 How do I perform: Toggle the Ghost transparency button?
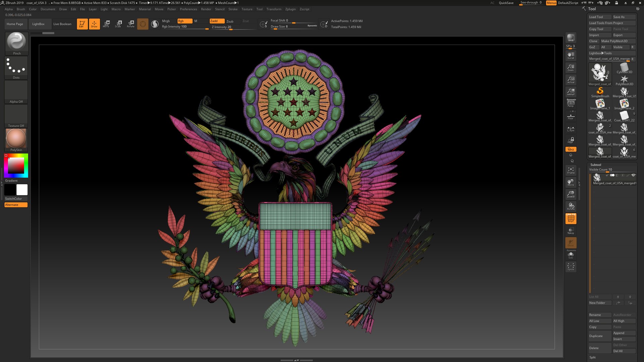(x=571, y=243)
